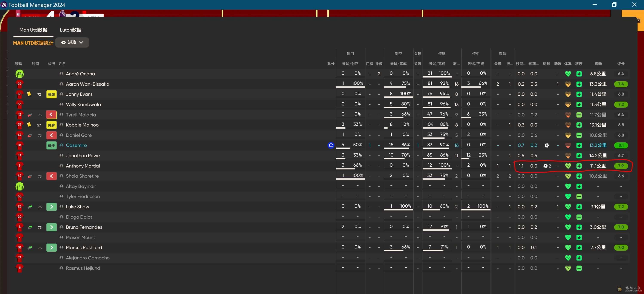
Task: Click the captain badge next to Casemiro
Action: pos(331,145)
